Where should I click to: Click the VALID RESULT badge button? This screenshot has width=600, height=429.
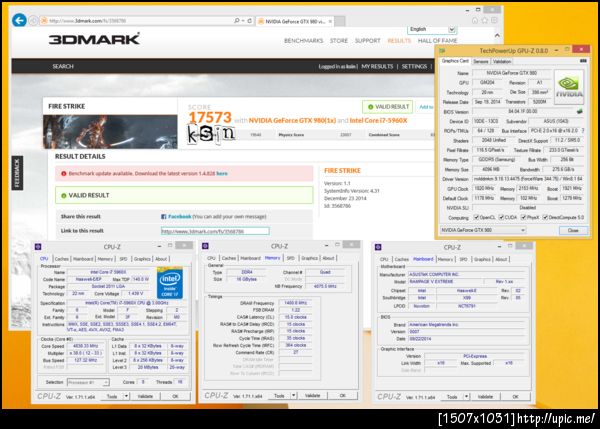click(388, 107)
